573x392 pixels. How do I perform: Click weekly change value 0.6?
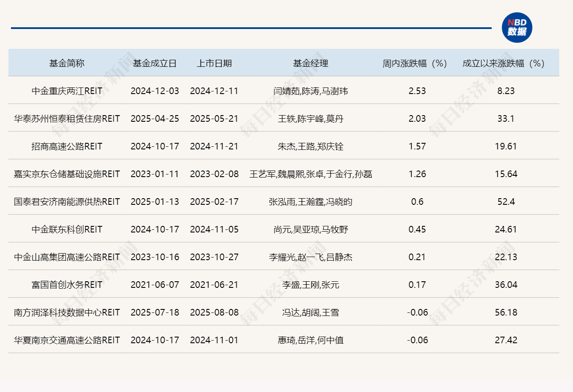click(417, 202)
